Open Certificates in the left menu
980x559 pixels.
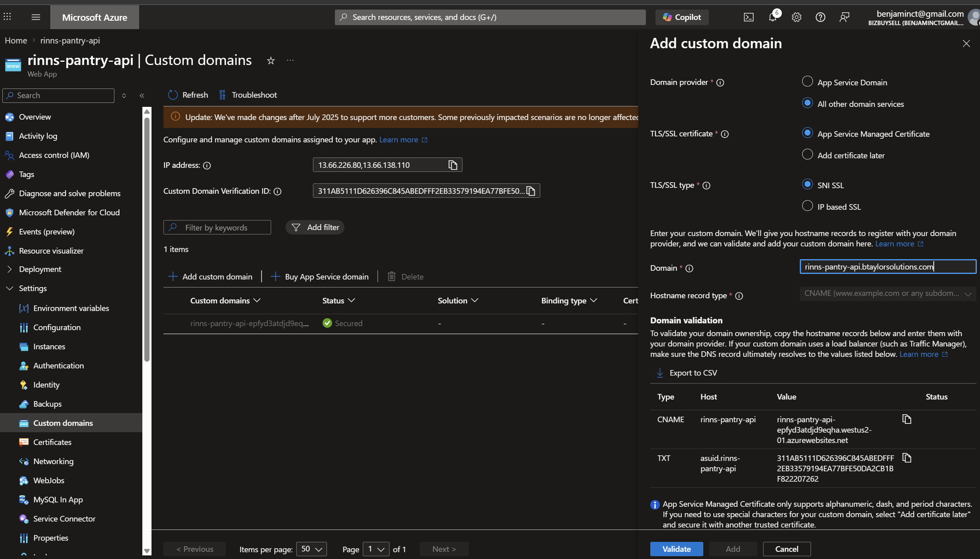[52, 442]
